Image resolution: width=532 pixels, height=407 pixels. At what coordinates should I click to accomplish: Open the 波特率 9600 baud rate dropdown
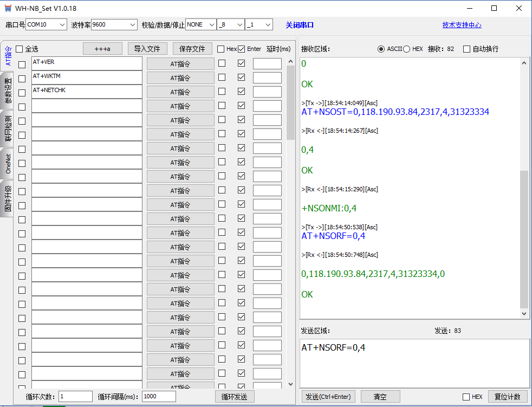114,25
